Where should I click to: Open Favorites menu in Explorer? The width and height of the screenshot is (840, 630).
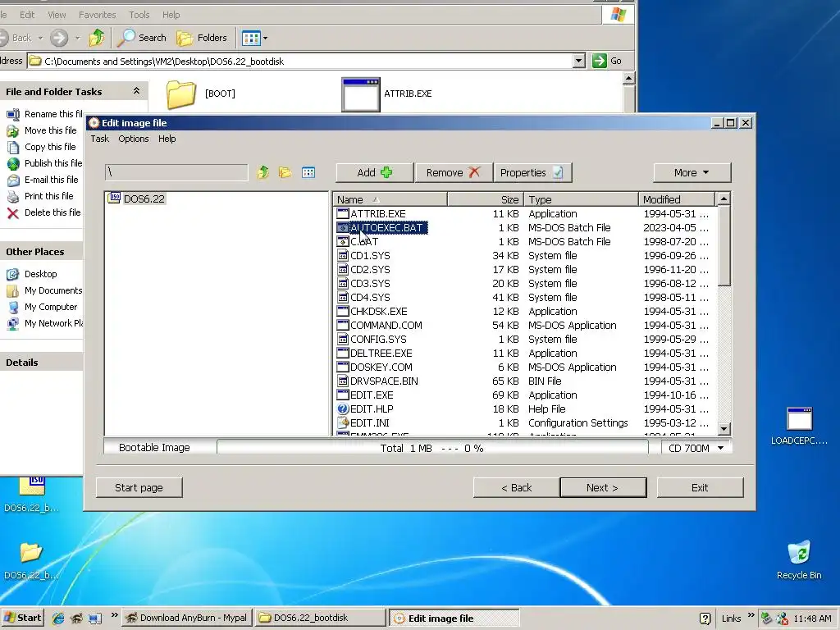point(97,15)
